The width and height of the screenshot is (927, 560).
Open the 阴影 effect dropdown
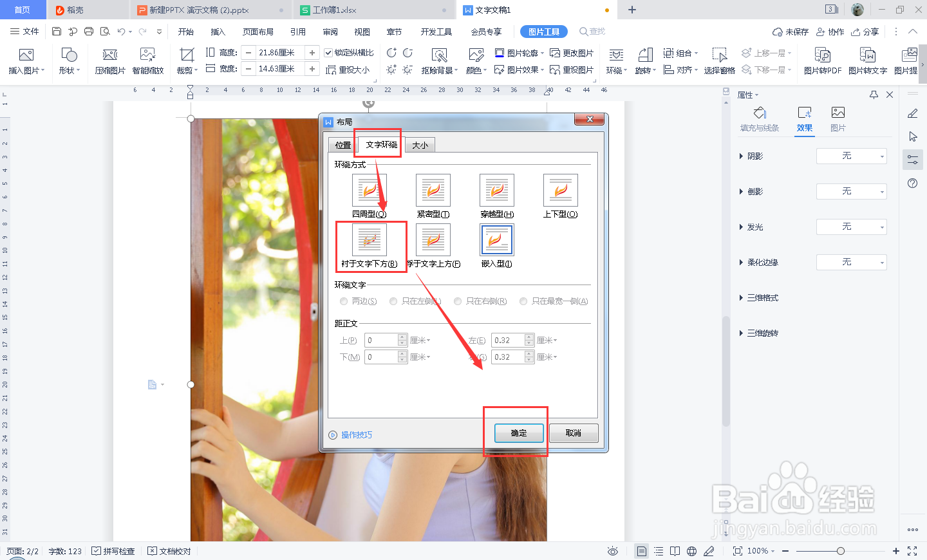(x=851, y=156)
